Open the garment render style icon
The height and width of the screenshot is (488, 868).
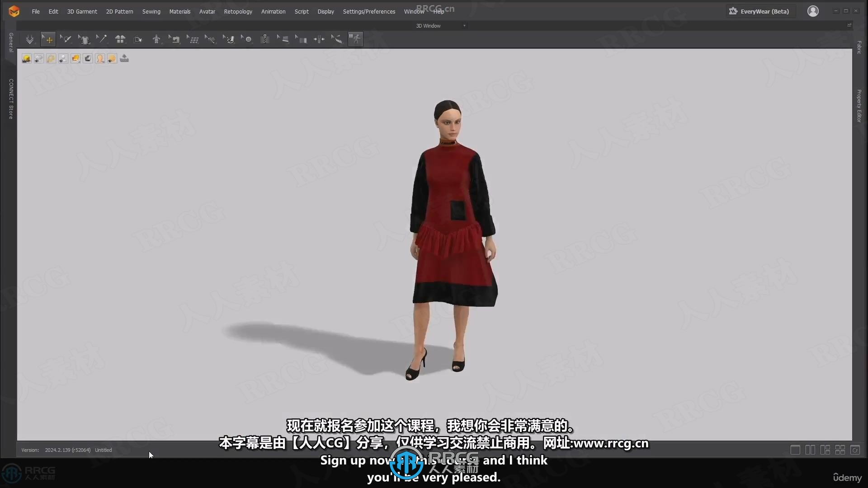75,58
